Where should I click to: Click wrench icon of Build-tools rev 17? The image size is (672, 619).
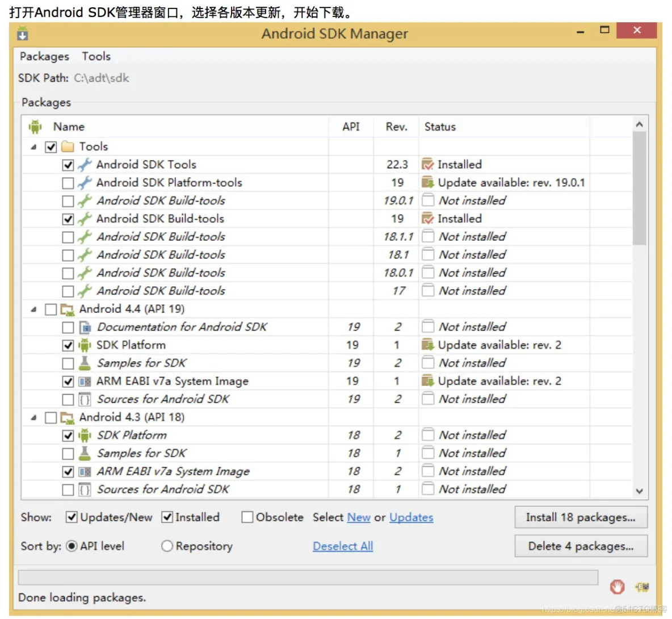point(85,291)
